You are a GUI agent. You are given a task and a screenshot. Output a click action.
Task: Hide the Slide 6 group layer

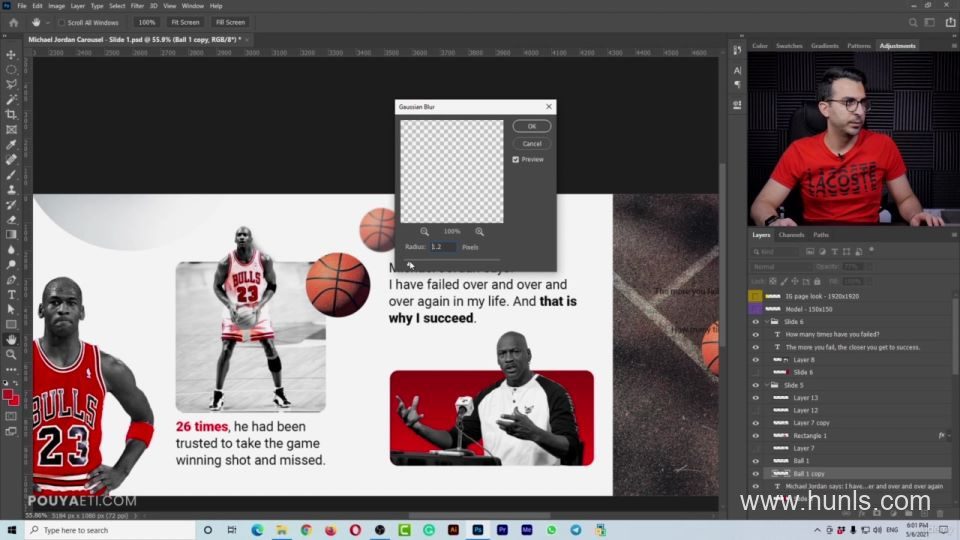click(x=756, y=321)
